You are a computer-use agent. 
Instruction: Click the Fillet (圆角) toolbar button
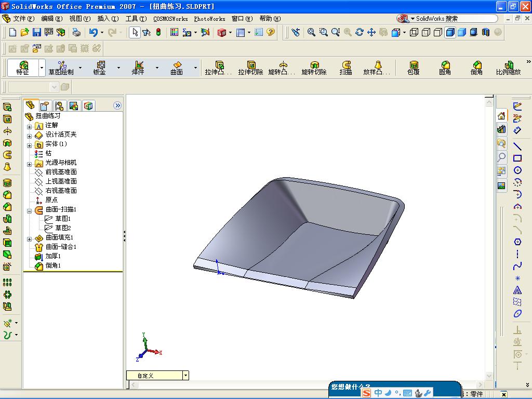(x=445, y=68)
